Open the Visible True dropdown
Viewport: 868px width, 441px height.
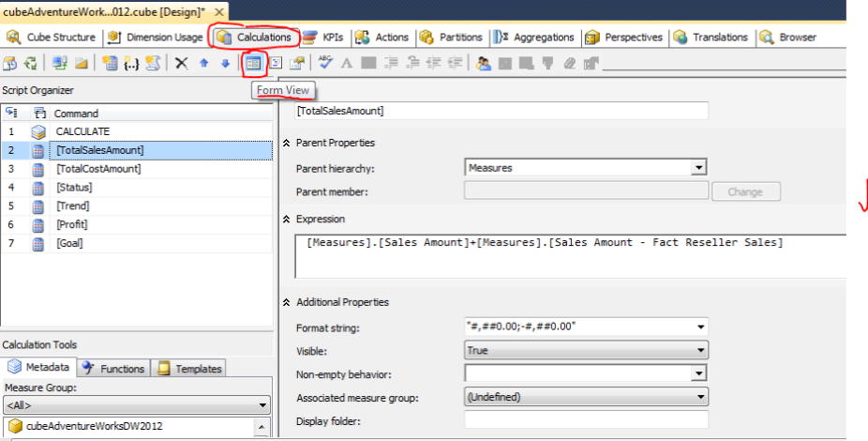[700, 350]
